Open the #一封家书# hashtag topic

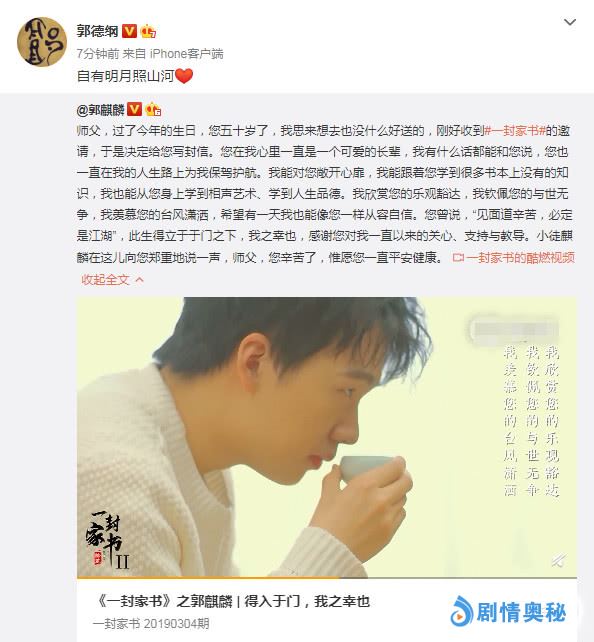[515, 131]
